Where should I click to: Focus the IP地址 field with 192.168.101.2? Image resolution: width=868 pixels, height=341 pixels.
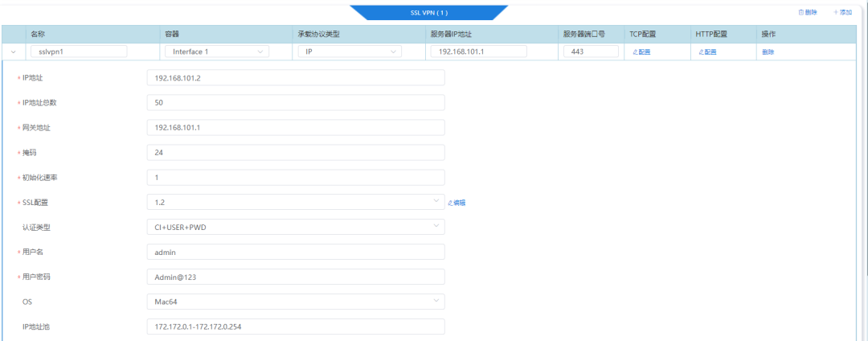(x=295, y=78)
